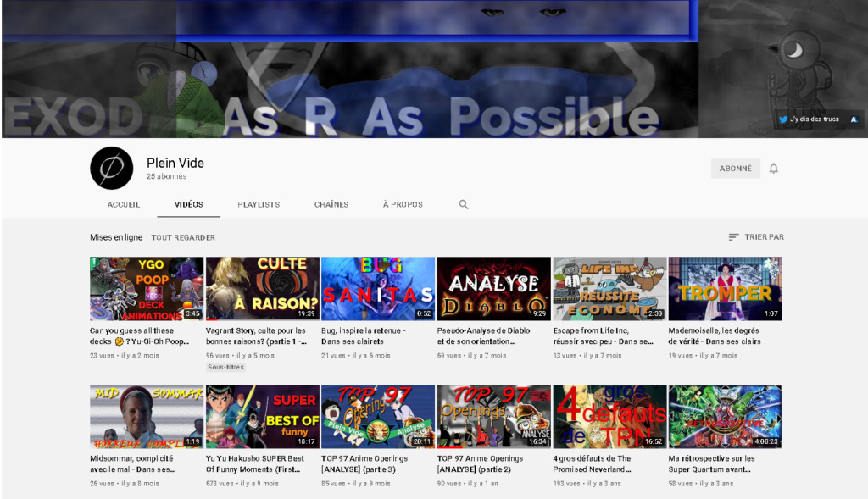Switch to the Accueil tab
868x499 pixels.
pos(124,205)
